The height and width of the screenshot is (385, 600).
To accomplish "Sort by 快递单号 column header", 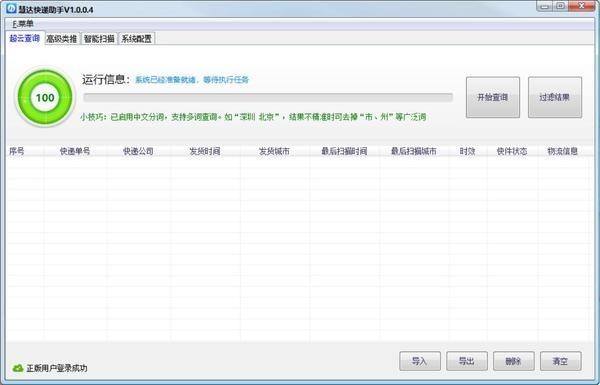I will pyautogui.click(x=75, y=151).
